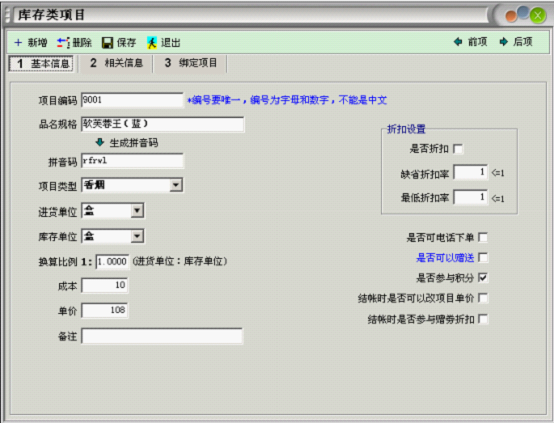Go to previous item with 前项 arrow
Screen dimensions: 554x423
click(458, 42)
